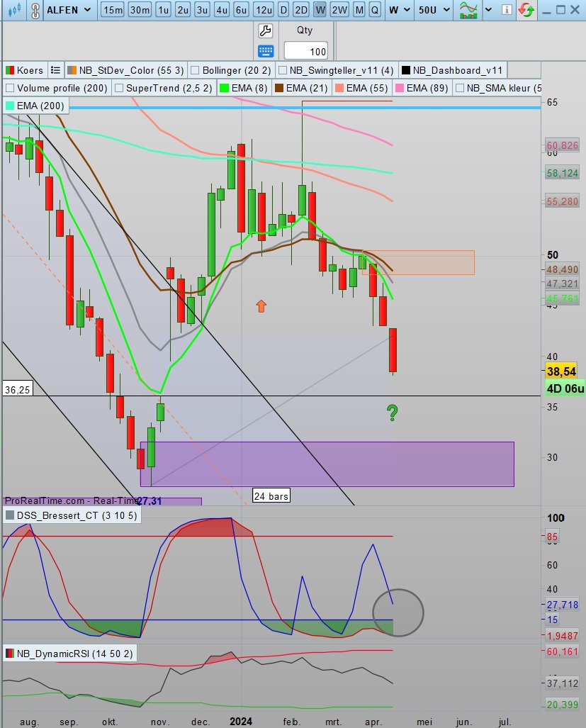Open the ALFEN instrument dropdown
The width and height of the screenshot is (586, 728).
(66, 11)
